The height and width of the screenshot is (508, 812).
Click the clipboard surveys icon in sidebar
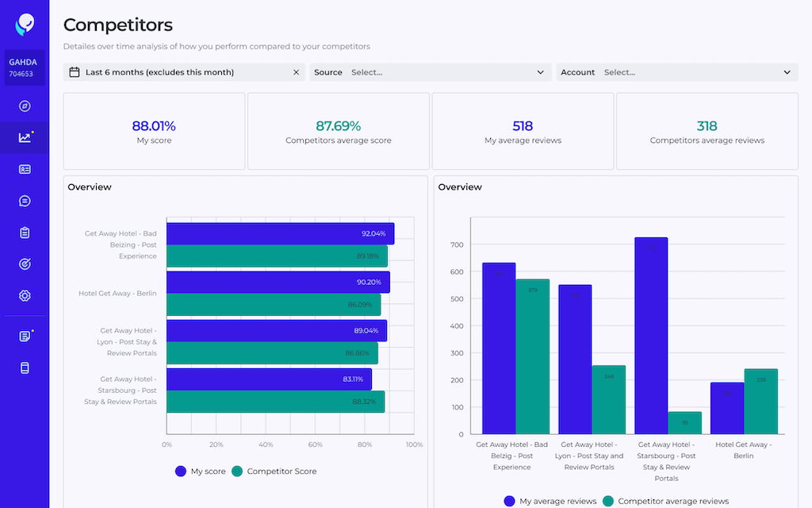(25, 233)
